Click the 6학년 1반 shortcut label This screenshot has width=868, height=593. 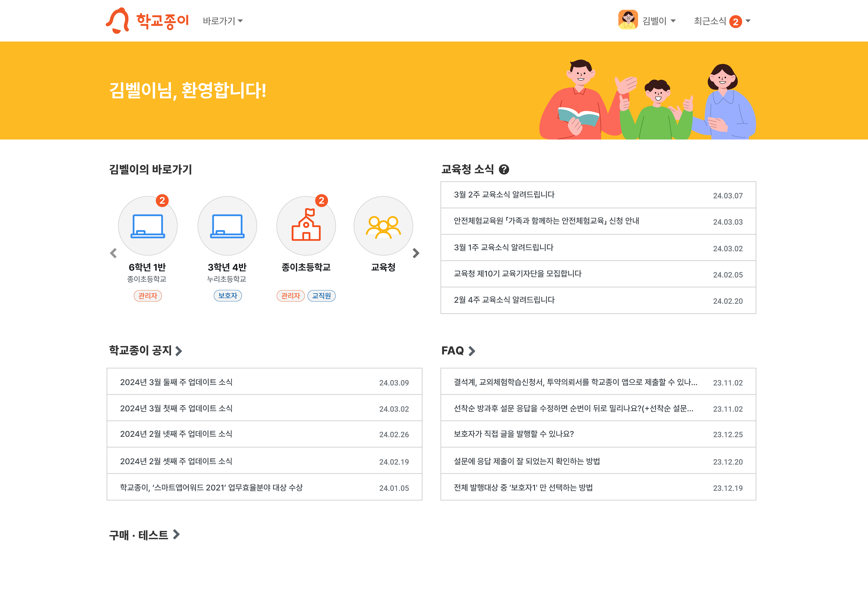tap(147, 267)
